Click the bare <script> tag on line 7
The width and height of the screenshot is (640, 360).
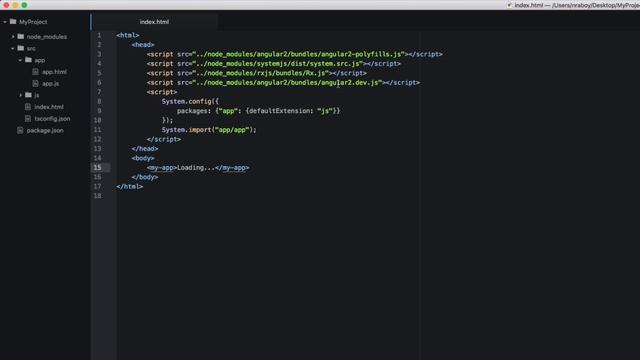click(x=162, y=92)
